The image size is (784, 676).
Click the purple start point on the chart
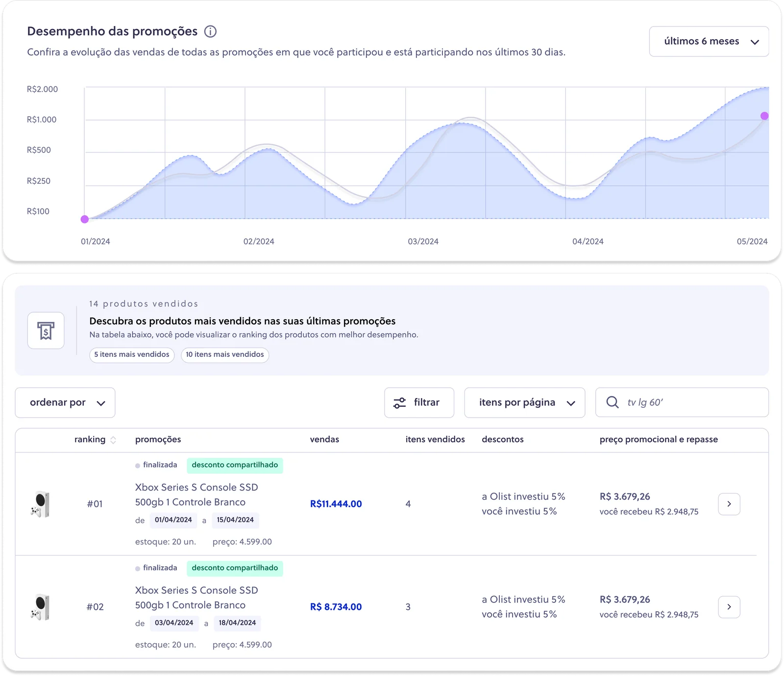tap(85, 219)
